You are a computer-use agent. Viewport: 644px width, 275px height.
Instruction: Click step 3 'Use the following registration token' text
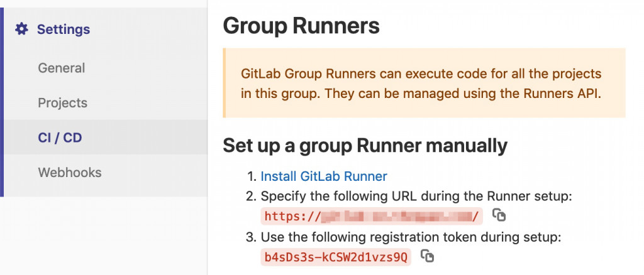point(411,237)
